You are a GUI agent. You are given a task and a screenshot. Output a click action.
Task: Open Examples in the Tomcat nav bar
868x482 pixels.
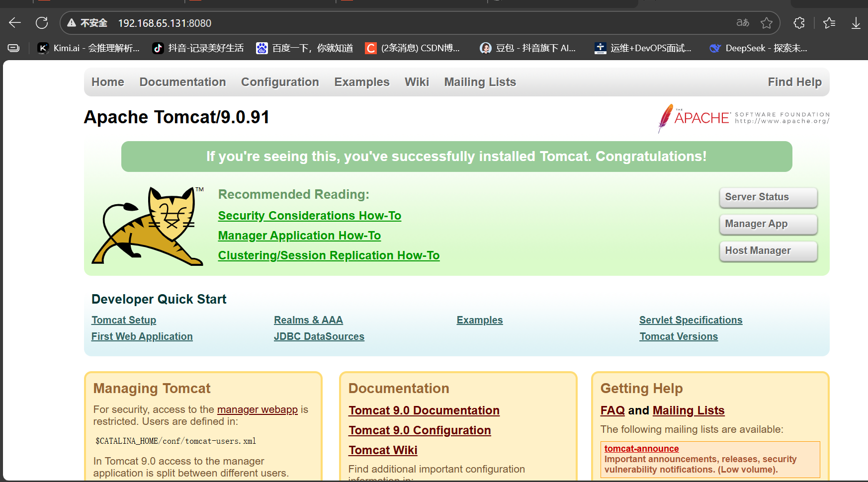pyautogui.click(x=362, y=82)
